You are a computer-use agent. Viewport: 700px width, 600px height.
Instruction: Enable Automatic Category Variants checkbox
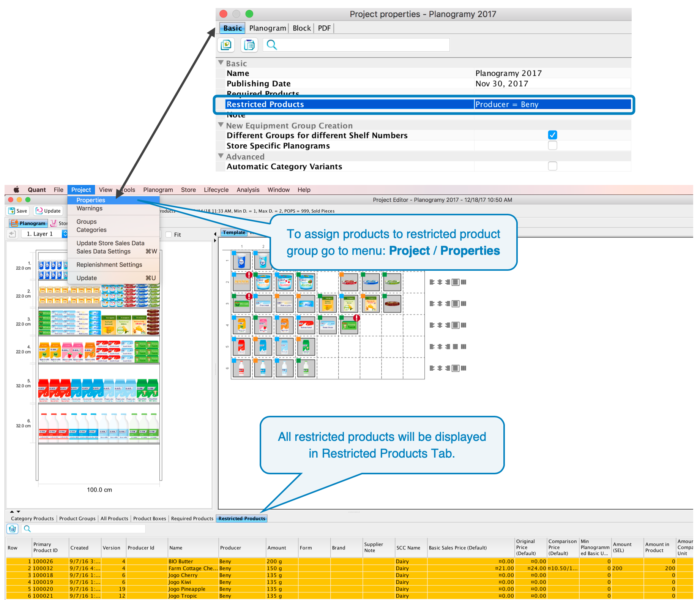click(552, 166)
